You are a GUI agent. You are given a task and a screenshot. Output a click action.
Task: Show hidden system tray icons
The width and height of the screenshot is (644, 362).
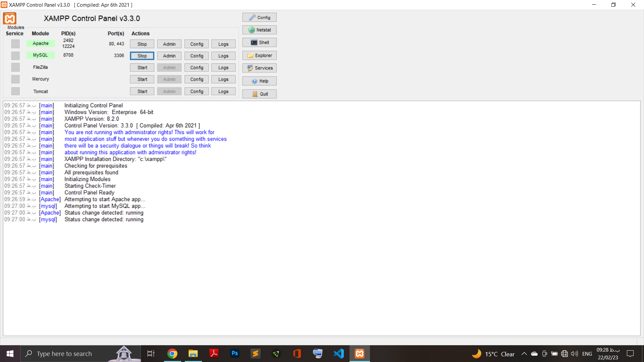coord(524,354)
